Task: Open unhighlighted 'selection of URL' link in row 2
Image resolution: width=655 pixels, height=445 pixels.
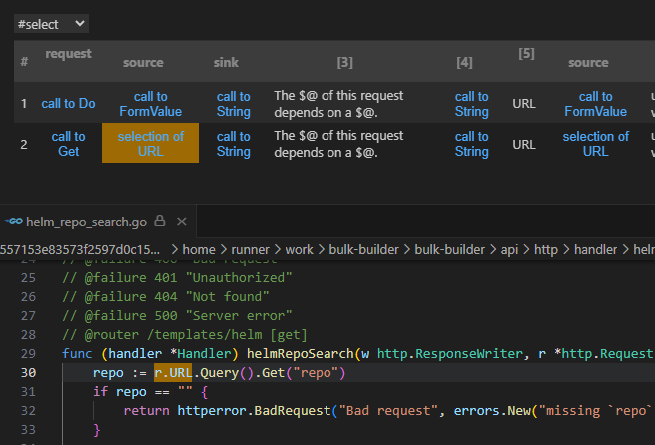Action: pyautogui.click(x=595, y=144)
